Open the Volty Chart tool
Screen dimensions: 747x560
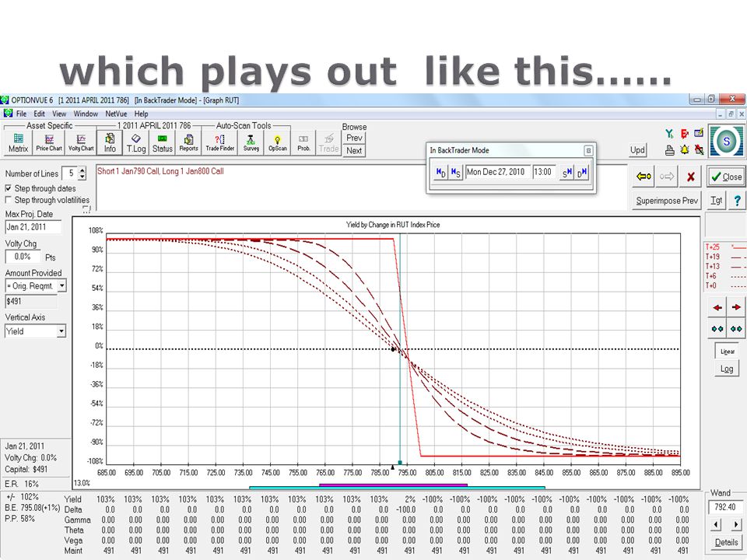coord(81,143)
